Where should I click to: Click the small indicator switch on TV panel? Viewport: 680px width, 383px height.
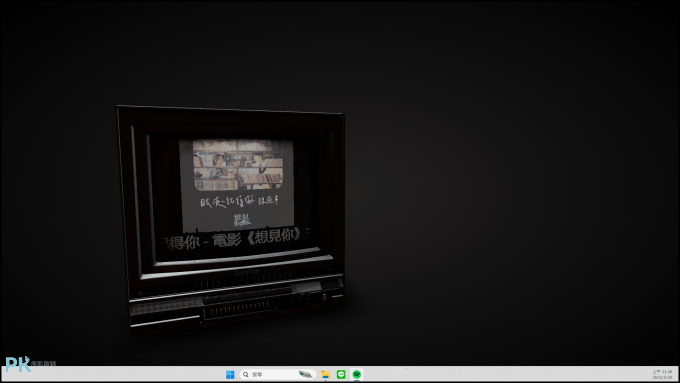pyautogui.click(x=324, y=297)
